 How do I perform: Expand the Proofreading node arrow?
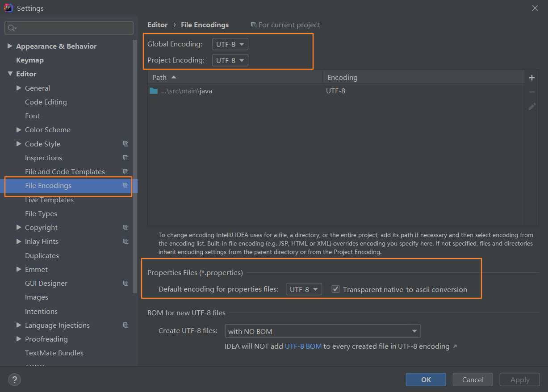[19, 339]
